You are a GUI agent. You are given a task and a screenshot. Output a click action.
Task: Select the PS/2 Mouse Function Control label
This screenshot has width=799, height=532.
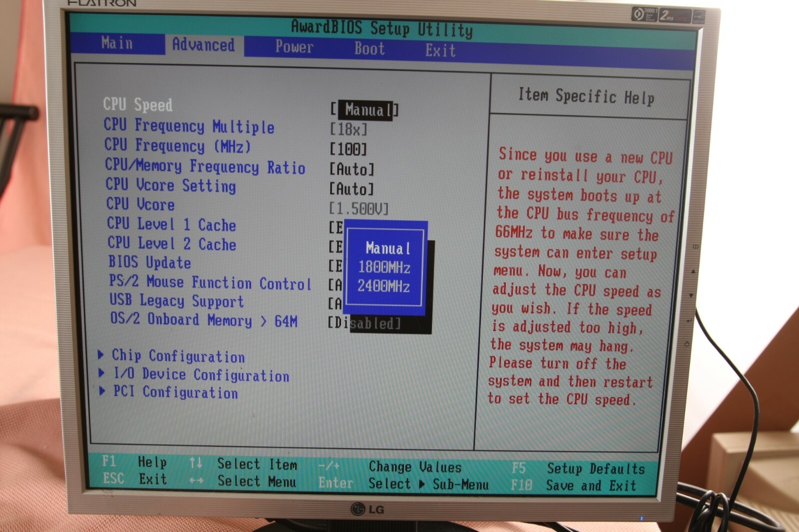point(210,283)
